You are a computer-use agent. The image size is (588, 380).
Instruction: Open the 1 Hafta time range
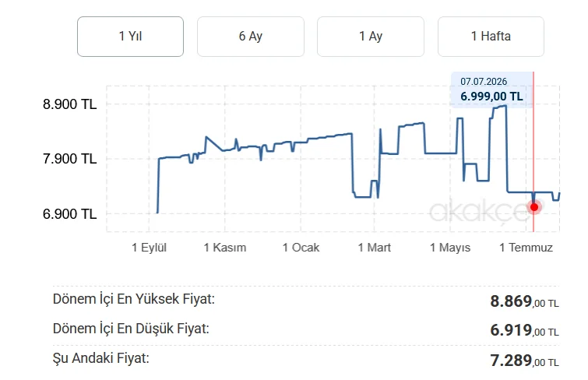click(491, 37)
